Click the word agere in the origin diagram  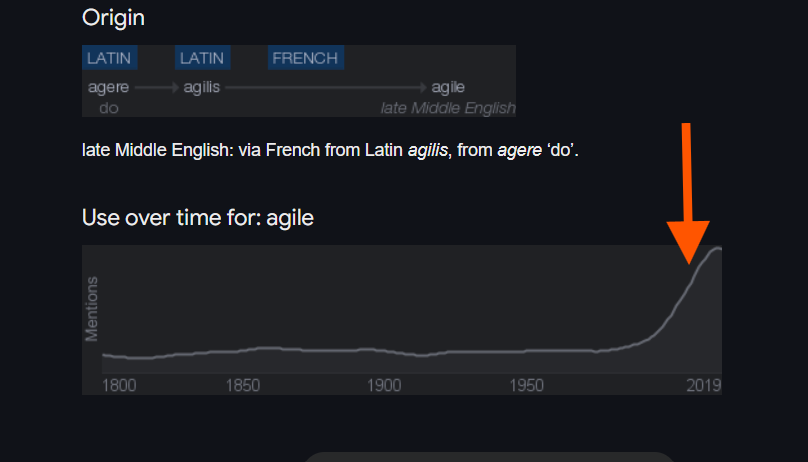tap(108, 88)
